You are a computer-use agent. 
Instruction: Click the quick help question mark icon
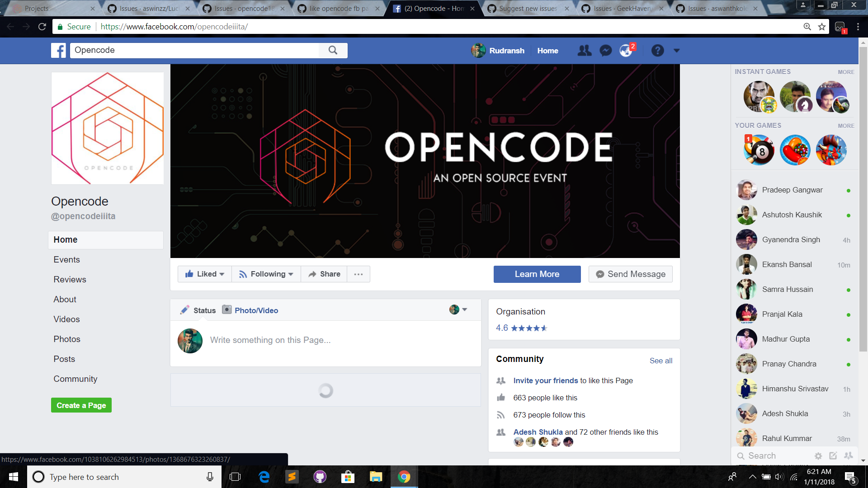click(x=657, y=50)
